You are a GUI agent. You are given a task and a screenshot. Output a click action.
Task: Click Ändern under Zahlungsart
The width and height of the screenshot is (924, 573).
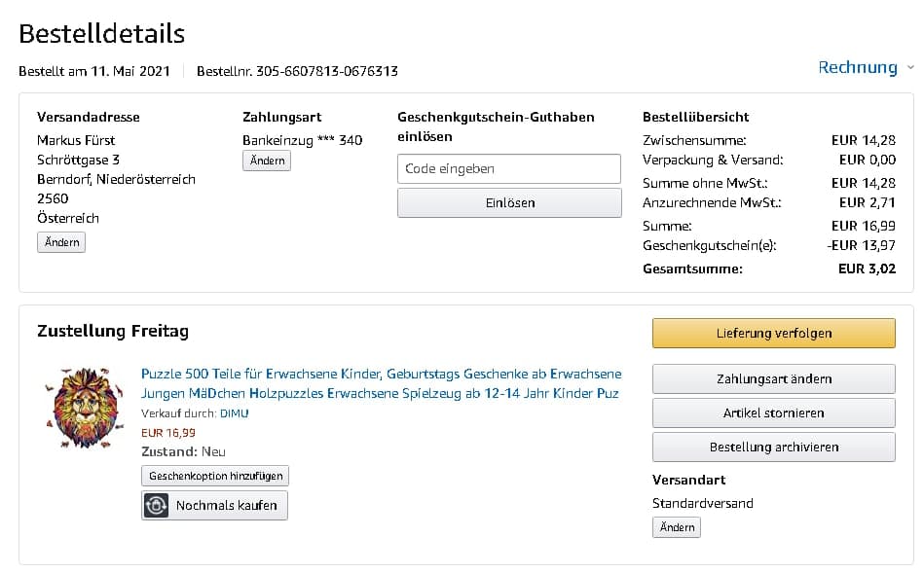[267, 161]
